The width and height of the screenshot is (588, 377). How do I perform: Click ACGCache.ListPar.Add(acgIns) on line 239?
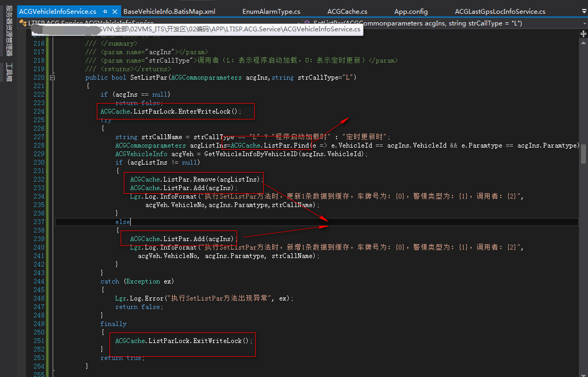[184, 239]
